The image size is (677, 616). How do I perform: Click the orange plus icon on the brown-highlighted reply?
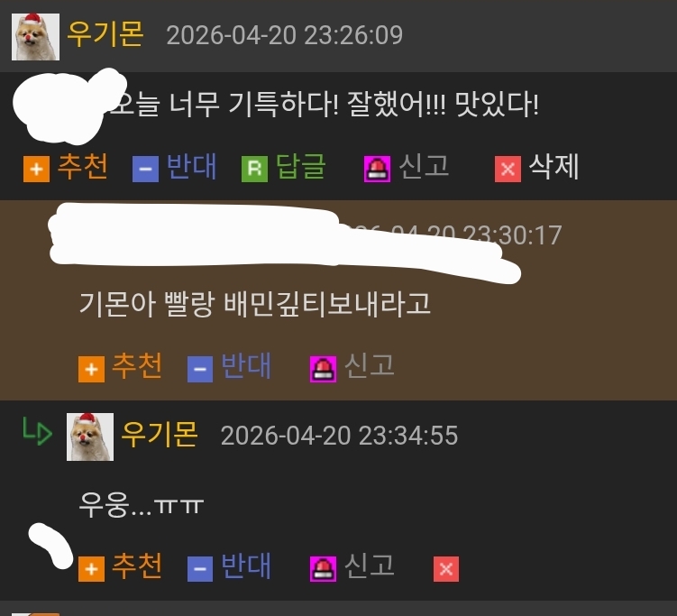(91, 370)
